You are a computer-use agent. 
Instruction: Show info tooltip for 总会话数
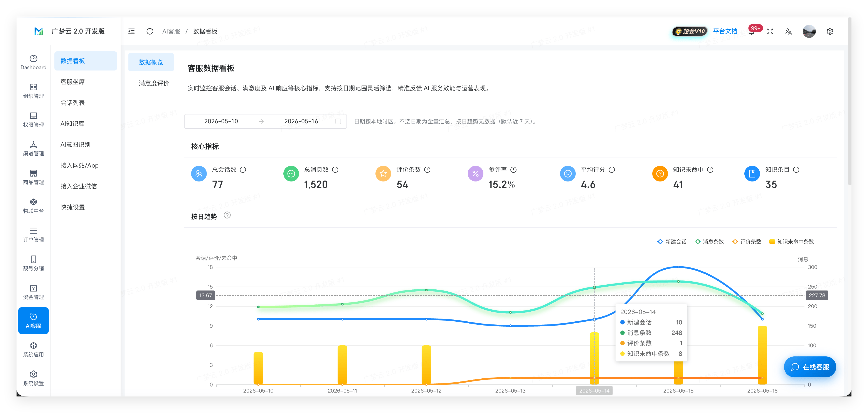[x=243, y=170]
